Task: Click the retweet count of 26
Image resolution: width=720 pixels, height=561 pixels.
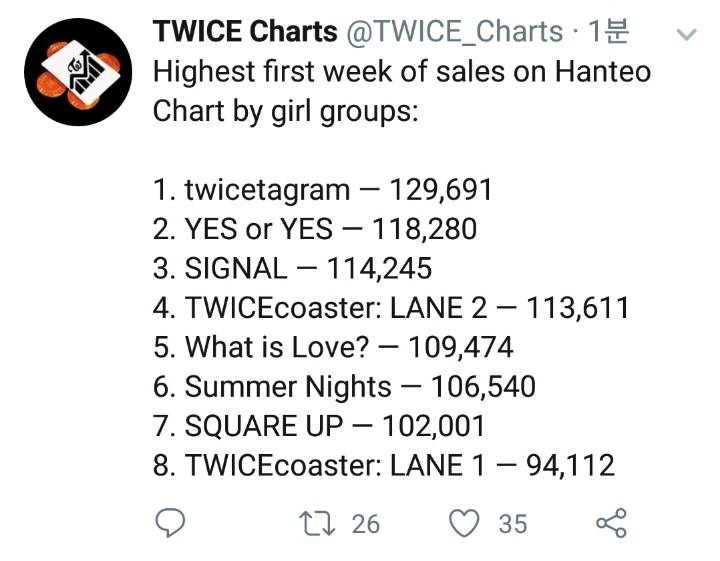Action: click(366, 523)
